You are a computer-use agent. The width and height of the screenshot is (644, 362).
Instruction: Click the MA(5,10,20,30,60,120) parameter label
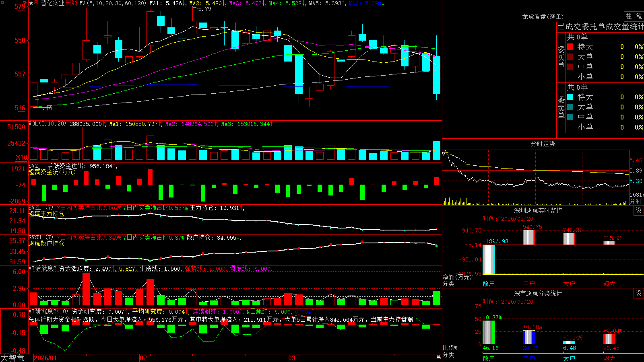113,3
